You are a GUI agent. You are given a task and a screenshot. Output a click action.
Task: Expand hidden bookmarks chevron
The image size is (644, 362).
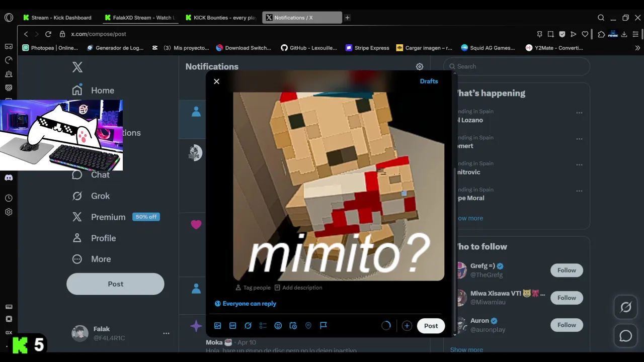(x=637, y=48)
